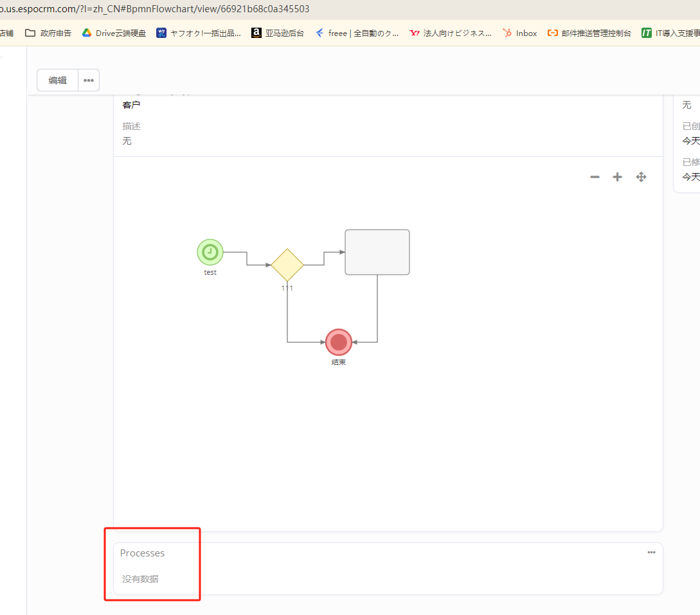Open the dropdown next to 编辑 button

89,80
